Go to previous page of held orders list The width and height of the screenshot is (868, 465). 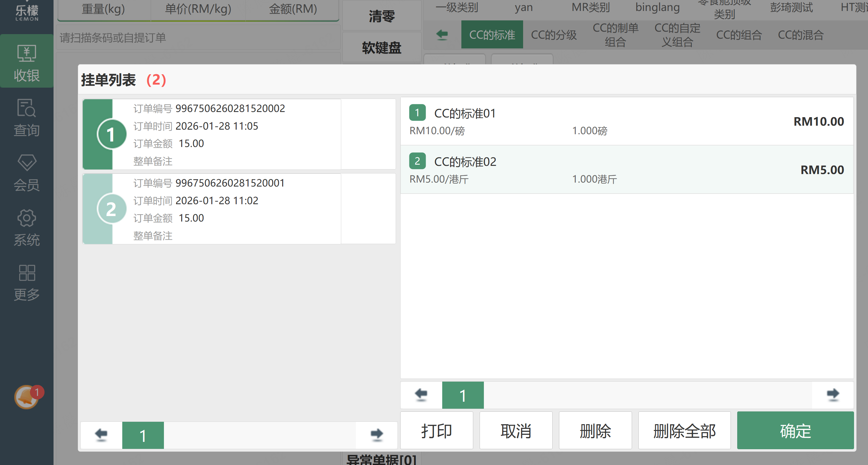pyautogui.click(x=101, y=435)
